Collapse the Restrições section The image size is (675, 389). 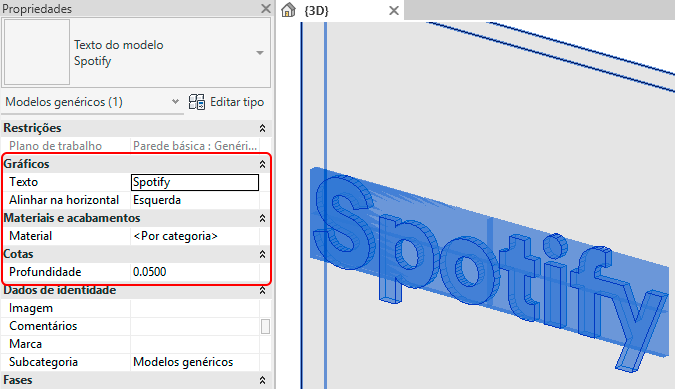[x=262, y=128]
